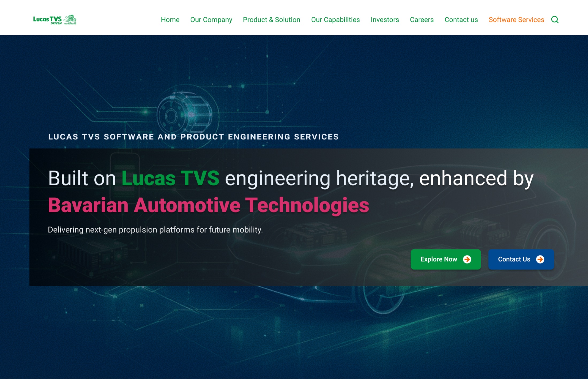Open the search magnifier icon
This screenshot has width=588, height=383.
pos(555,19)
